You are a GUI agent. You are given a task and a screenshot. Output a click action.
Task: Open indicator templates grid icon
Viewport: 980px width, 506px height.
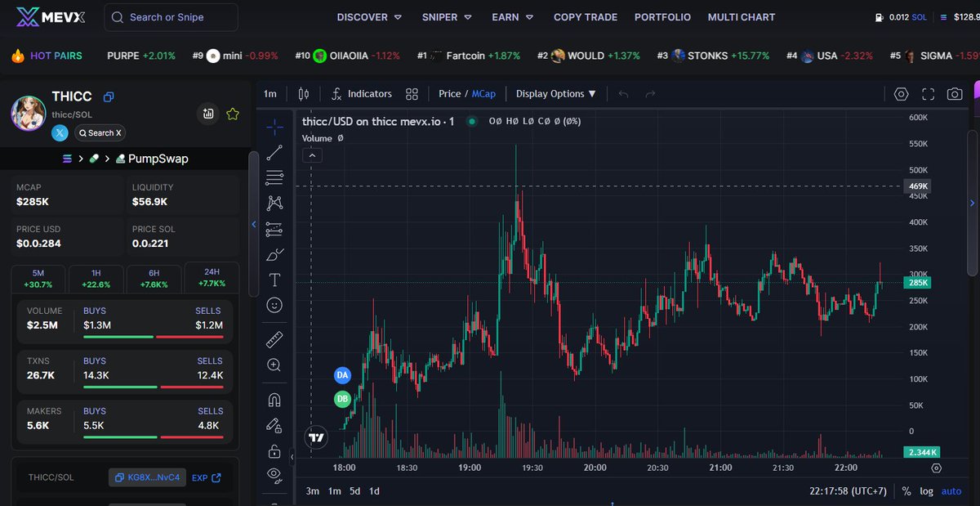point(412,94)
